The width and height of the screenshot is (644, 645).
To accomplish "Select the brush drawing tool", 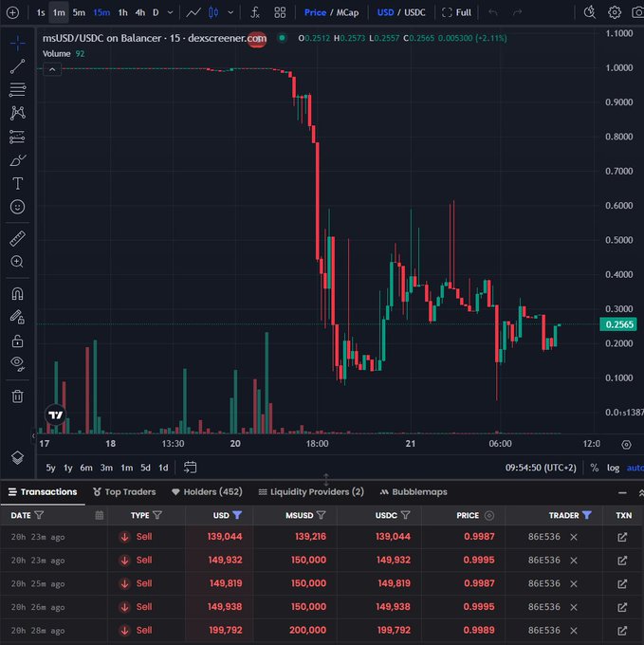I will click(x=17, y=160).
